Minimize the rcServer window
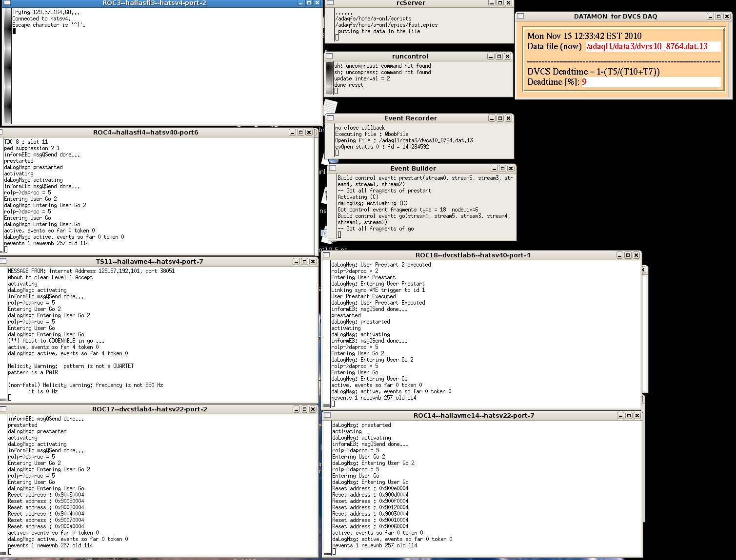736x560 pixels. [x=492, y=3]
